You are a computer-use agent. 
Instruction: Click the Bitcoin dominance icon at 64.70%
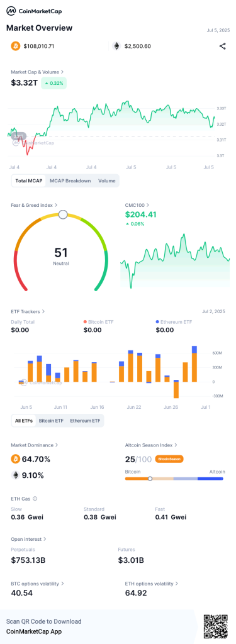[x=16, y=458]
